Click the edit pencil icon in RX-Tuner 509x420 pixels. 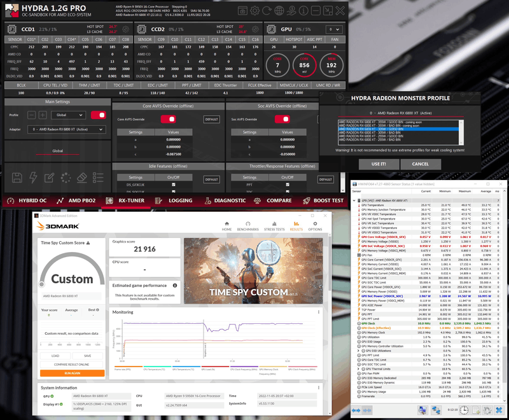[50, 178]
